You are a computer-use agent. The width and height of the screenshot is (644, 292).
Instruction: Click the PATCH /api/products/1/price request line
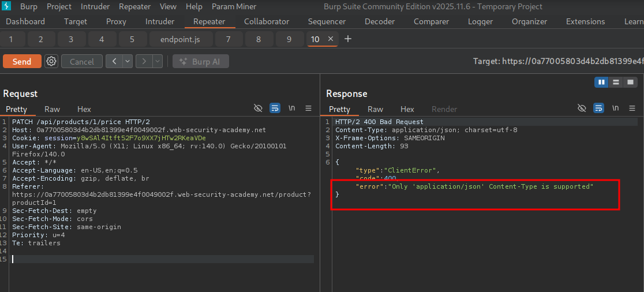tap(81, 122)
